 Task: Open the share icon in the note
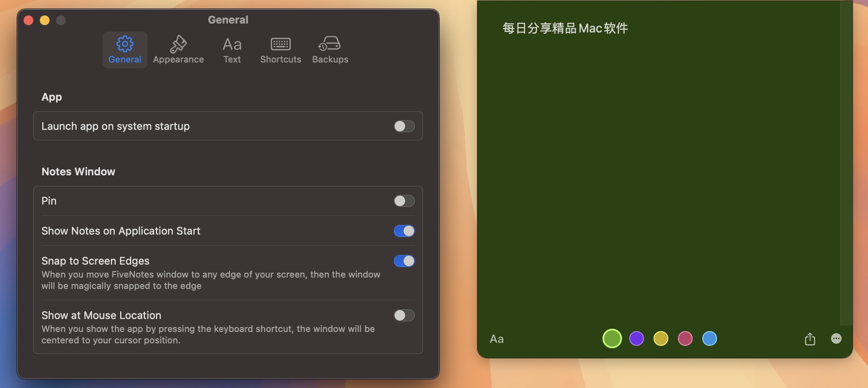click(810, 338)
